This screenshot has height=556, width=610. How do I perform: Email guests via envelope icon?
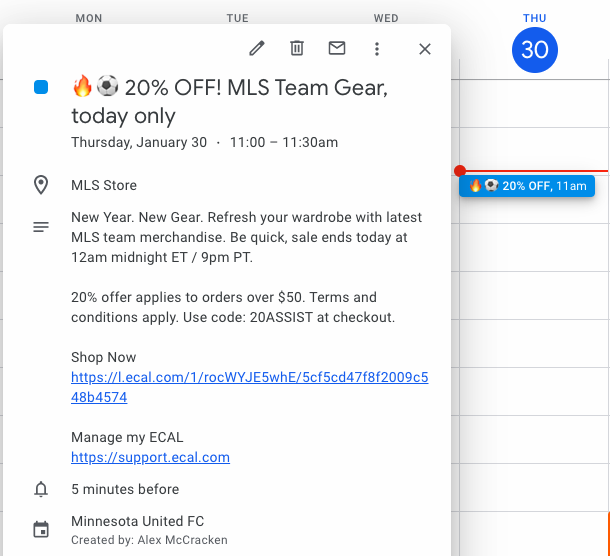tap(337, 48)
